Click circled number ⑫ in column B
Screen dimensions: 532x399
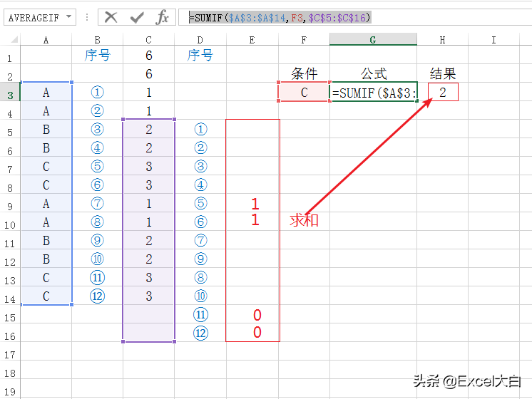pyautogui.click(x=98, y=296)
